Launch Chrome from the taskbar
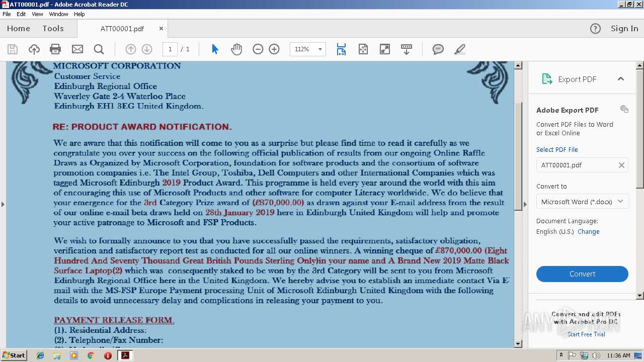 (91, 355)
